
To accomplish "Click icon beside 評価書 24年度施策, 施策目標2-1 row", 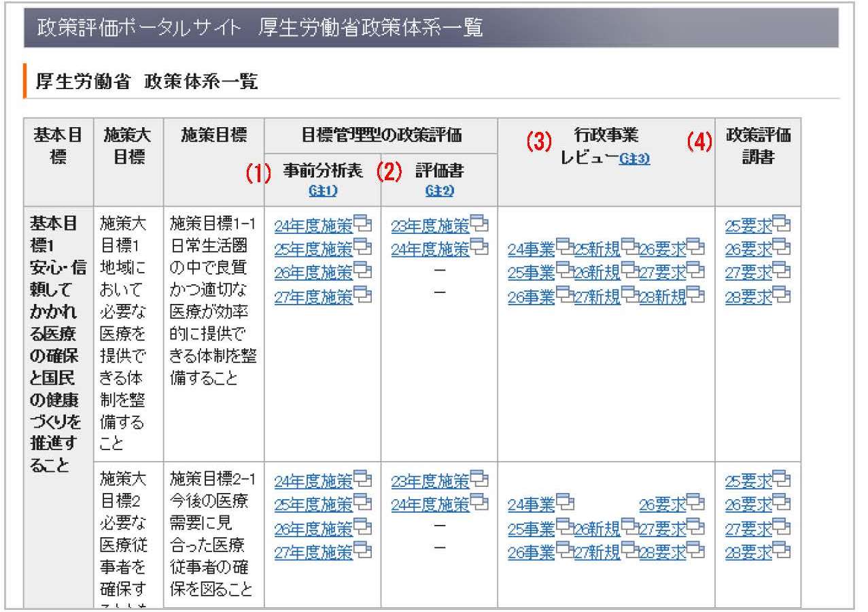I will click(x=481, y=504).
